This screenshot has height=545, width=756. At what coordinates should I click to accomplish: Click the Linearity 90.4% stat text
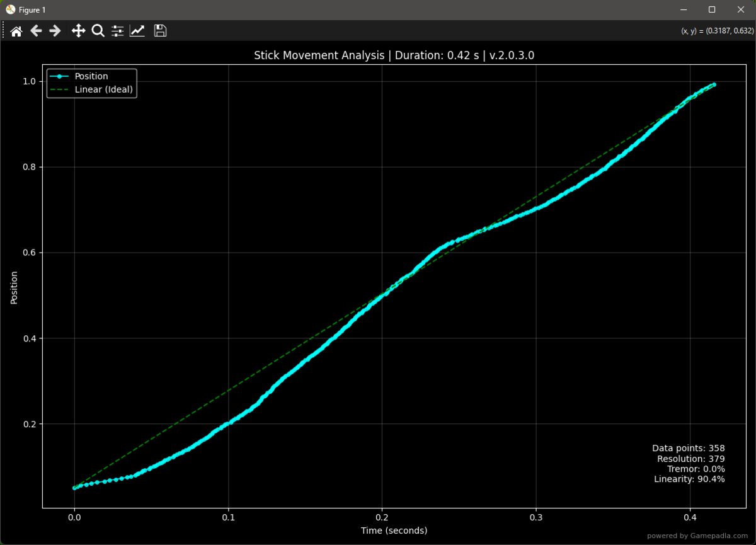(x=689, y=479)
